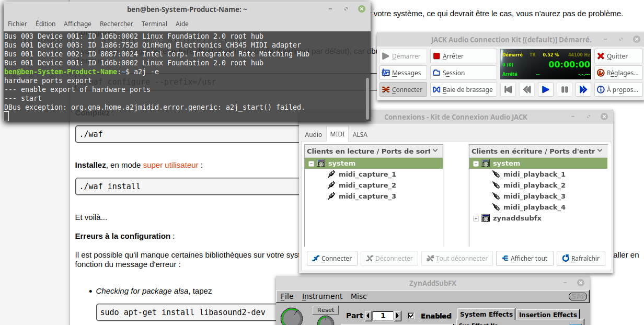The image size is (644, 325).
Task: Click the transport fast-forward button
Action: [x=583, y=89]
